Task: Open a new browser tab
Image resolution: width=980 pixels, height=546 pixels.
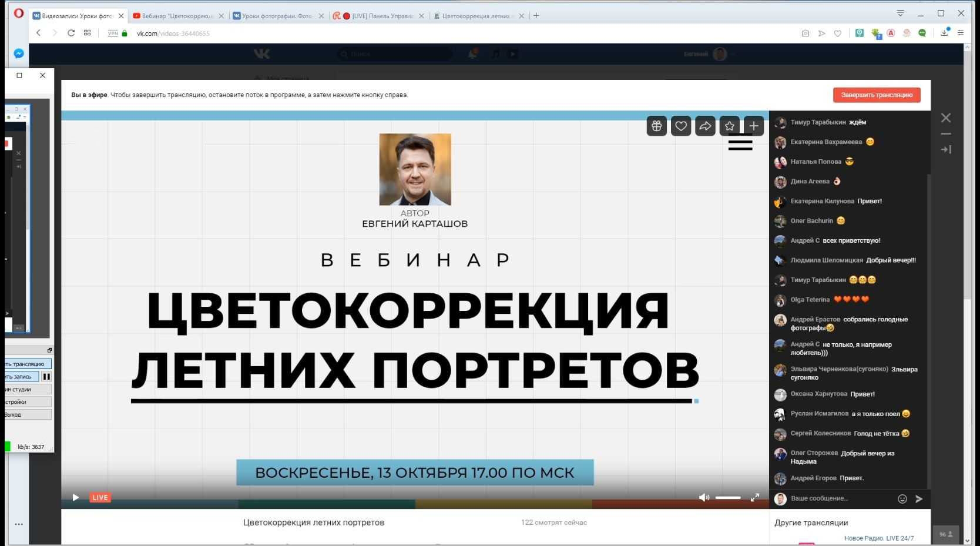Action: point(536,16)
